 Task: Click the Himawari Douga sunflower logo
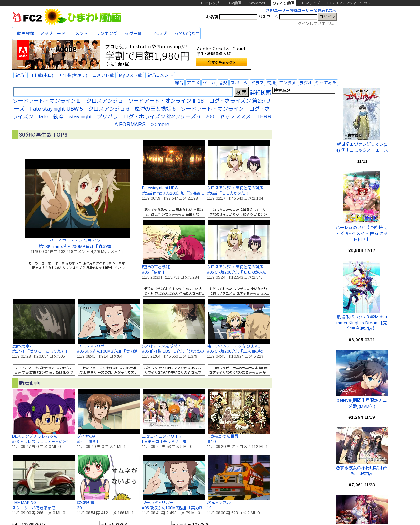83,17
